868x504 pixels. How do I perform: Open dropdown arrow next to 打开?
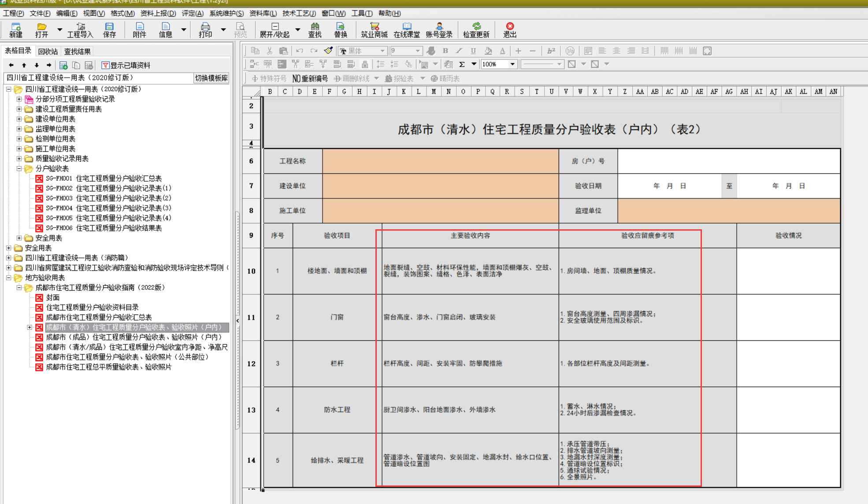pos(59,30)
